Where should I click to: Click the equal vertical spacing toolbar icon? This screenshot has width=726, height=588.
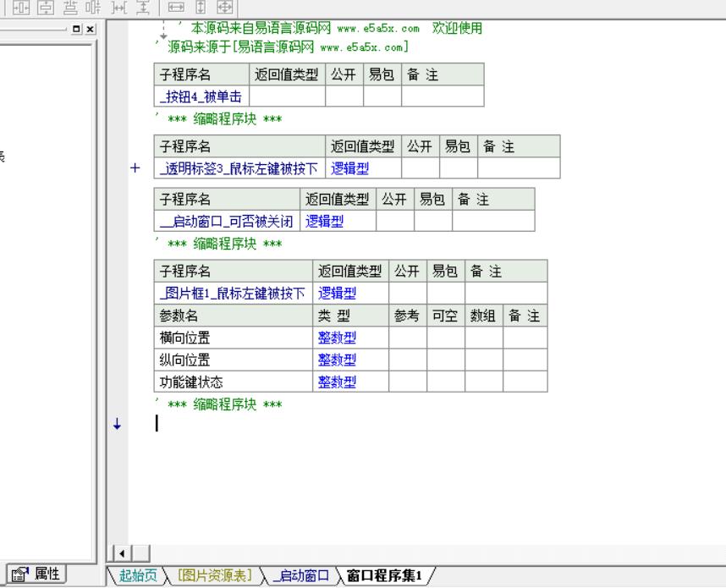tap(143, 7)
